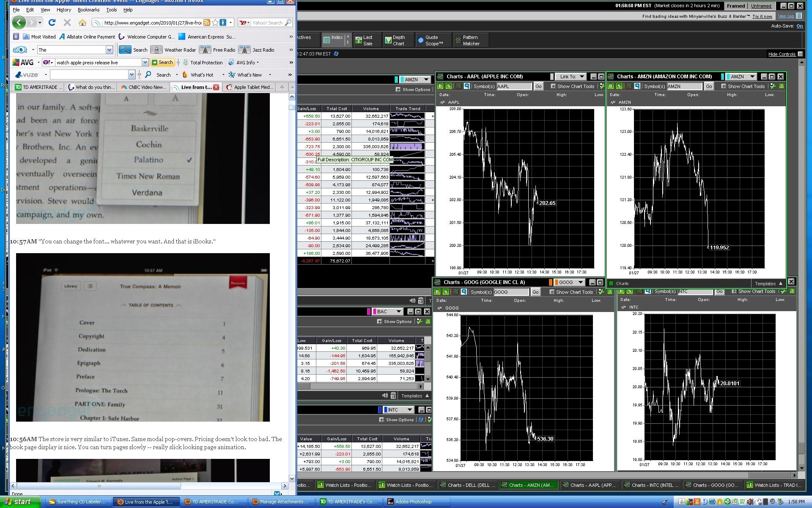Toggle Auto-Save On link

[x=799, y=26]
